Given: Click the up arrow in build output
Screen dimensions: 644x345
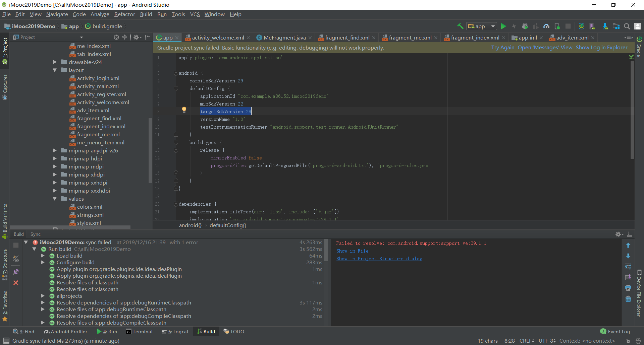Looking at the screenshot, I should [x=628, y=245].
